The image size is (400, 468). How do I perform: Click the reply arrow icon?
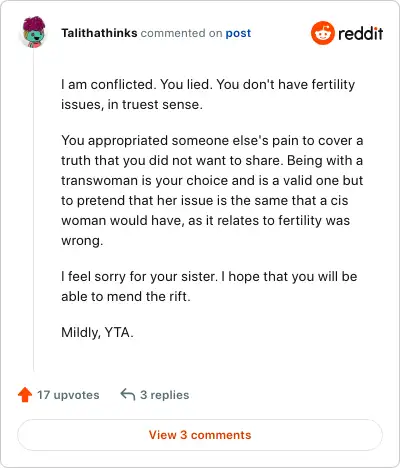(x=128, y=394)
